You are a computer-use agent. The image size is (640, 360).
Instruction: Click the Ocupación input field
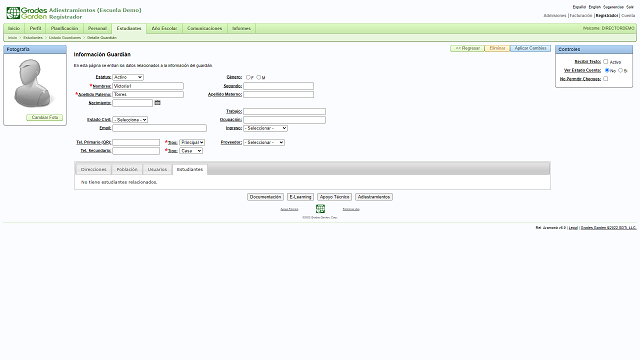click(x=284, y=120)
